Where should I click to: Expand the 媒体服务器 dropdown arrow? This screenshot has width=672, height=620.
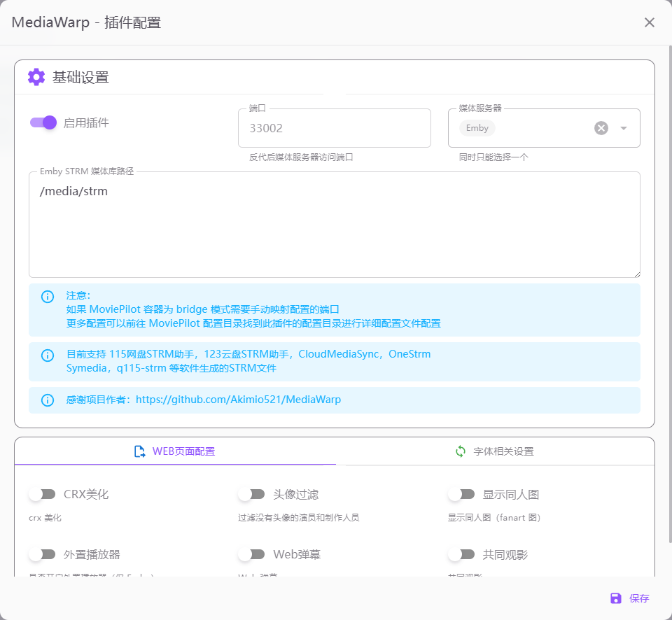624,128
